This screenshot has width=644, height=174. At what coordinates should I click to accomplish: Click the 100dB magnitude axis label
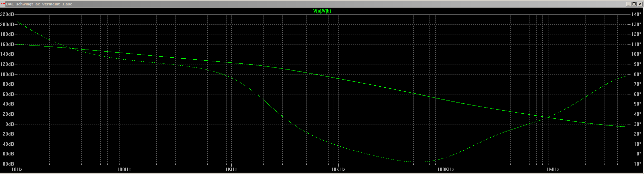pos(7,74)
